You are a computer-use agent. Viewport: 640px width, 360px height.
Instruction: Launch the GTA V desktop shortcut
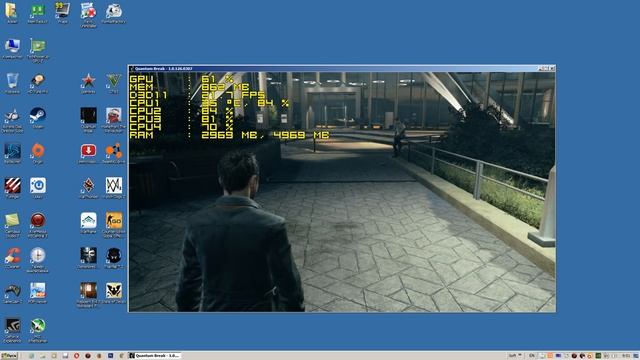[x=113, y=82]
